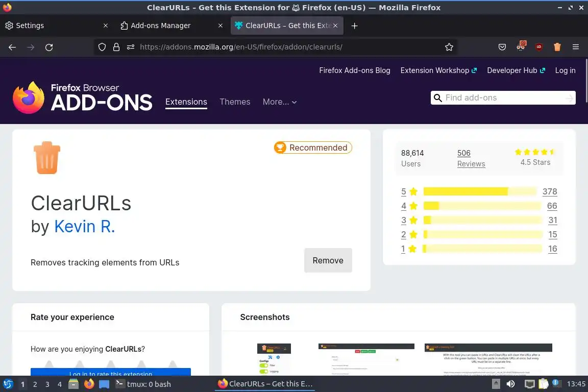Image resolution: width=588 pixels, height=392 pixels.
Task: Open the Pocket save icon
Action: pos(502,47)
